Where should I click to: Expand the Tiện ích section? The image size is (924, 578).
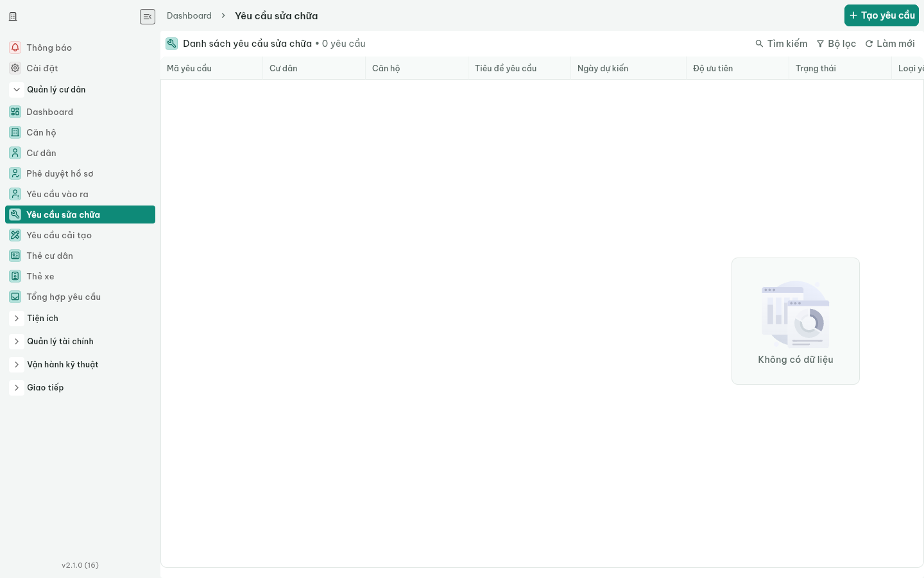pos(17,319)
